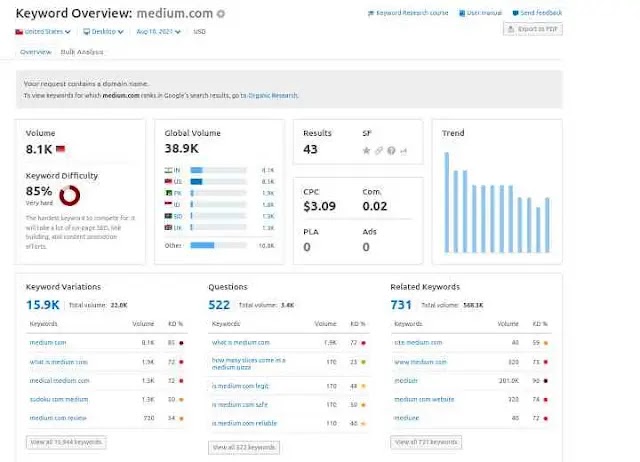Click the $3.09 CPC value

(319, 206)
